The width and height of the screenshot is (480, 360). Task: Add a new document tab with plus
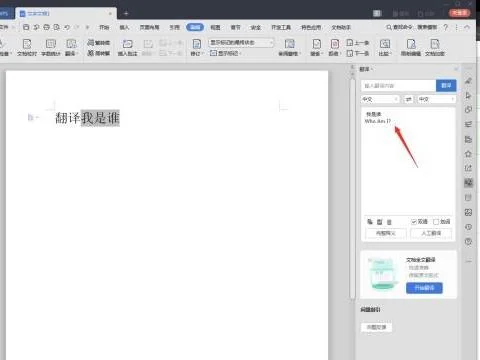tap(126, 13)
